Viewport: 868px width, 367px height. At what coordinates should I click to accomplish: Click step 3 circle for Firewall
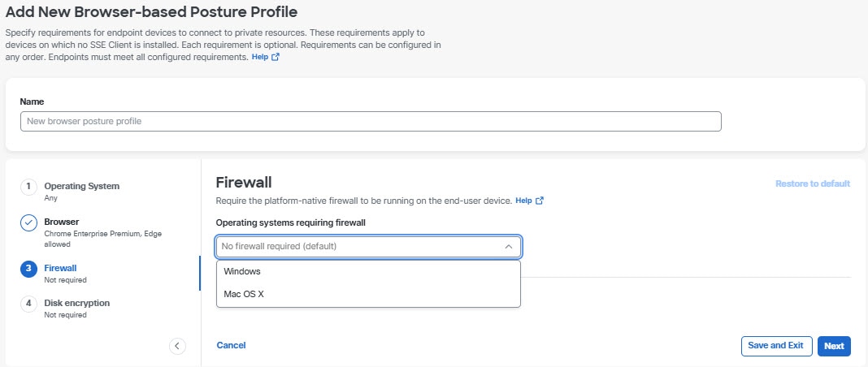coord(28,269)
